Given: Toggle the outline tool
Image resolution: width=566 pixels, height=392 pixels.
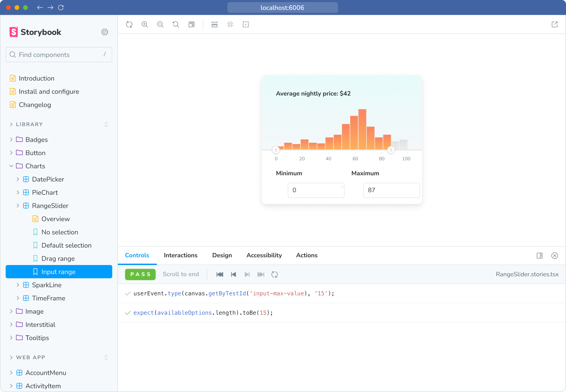Looking at the screenshot, I should [246, 24].
